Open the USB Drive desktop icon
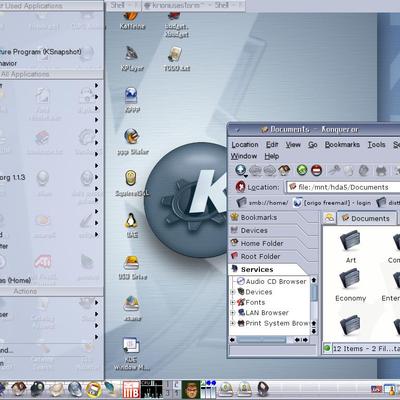 click(132, 268)
